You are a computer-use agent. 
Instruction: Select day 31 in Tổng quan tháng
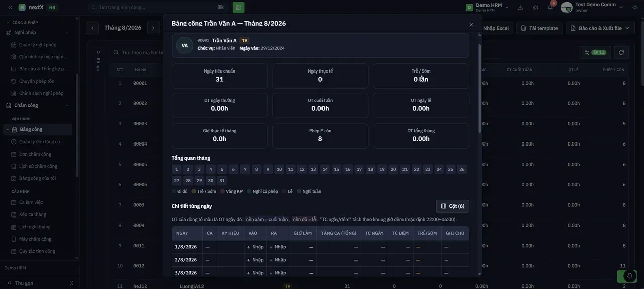pos(222,181)
